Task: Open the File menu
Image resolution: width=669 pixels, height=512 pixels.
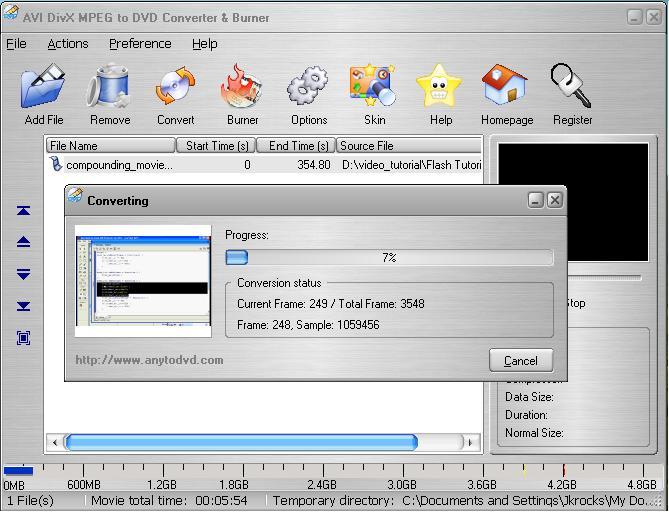Action: point(16,44)
